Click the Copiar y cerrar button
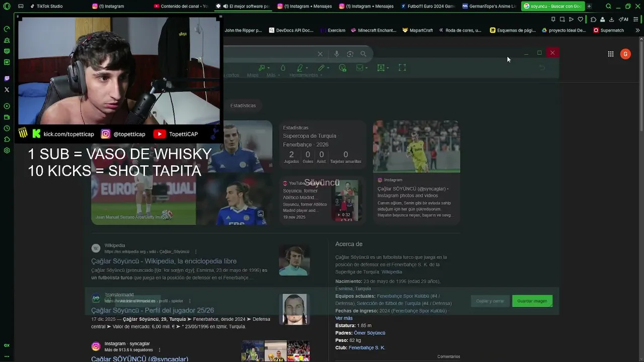Viewport: 644px width, 362px height. [490, 301]
